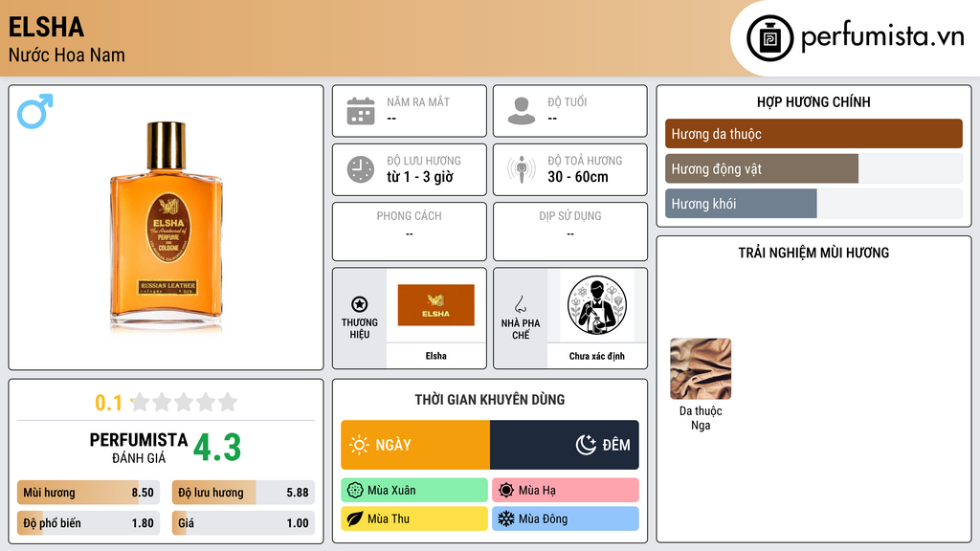Click the sillage person icon beside Độ toả hương
This screenshot has width=980, height=551.
[522, 169]
